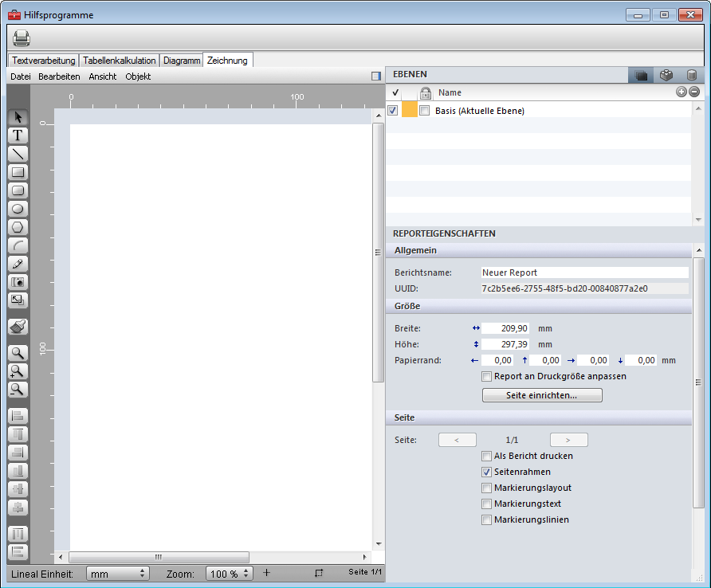Enable 'Report an Druckgröße anpassen' checkbox
Viewport: 711px width, 588px height.
[x=486, y=376]
